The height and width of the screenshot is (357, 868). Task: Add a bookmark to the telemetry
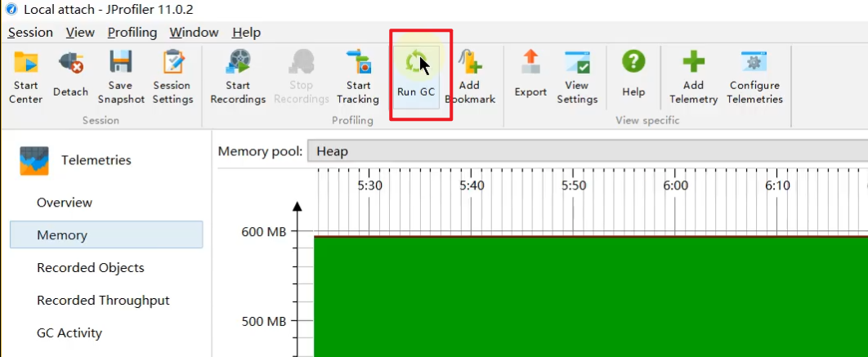[470, 78]
